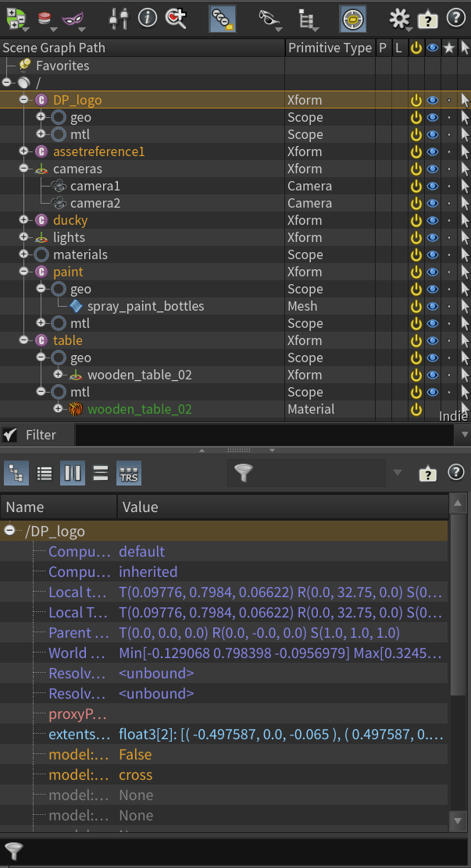Click the red layer stack icon
Image resolution: width=471 pixels, height=868 pixels.
tap(45, 17)
